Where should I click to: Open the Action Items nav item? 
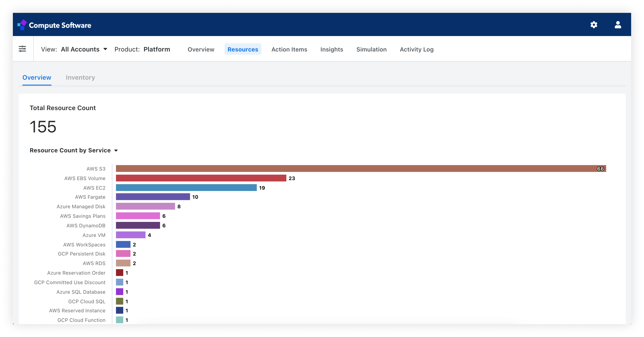pyautogui.click(x=289, y=49)
